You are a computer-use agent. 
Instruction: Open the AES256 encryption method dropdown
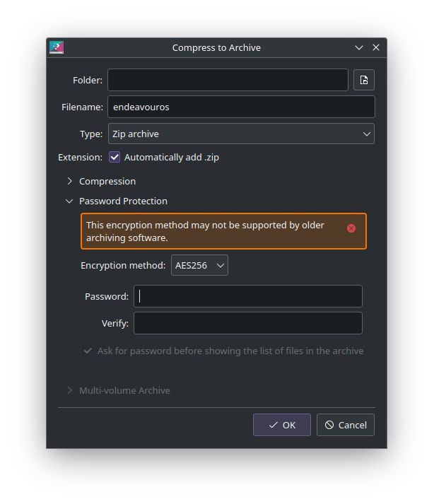(199, 265)
